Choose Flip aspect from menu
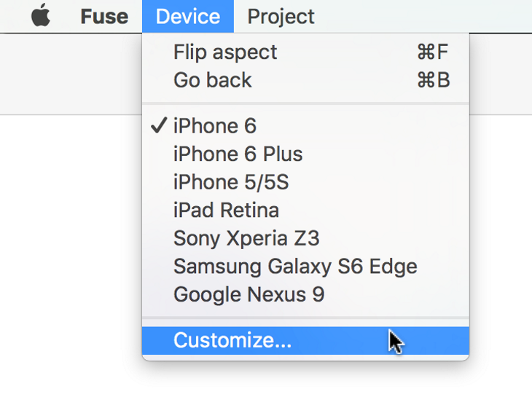532x405 pixels. pos(305,52)
